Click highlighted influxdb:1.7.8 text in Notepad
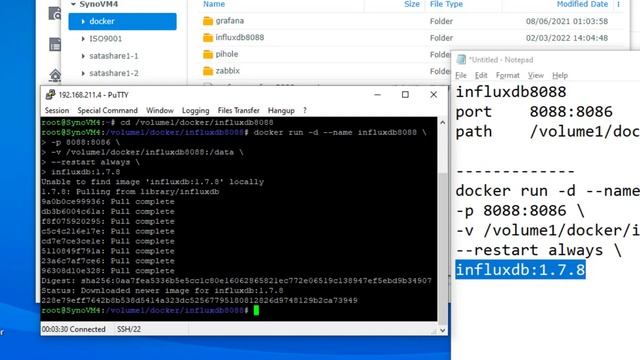This screenshot has width=640, height=360. [520, 270]
